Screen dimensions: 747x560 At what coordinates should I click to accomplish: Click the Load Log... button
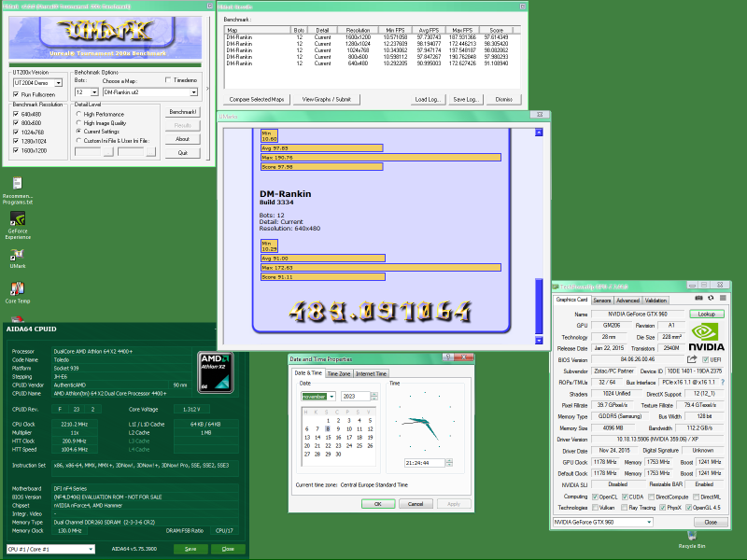429,100
